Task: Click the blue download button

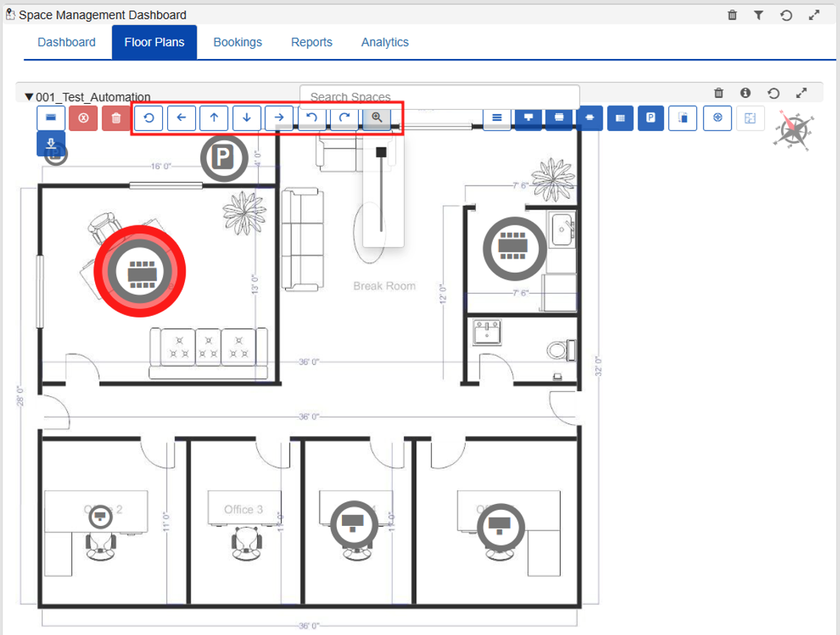Action: click(x=51, y=143)
